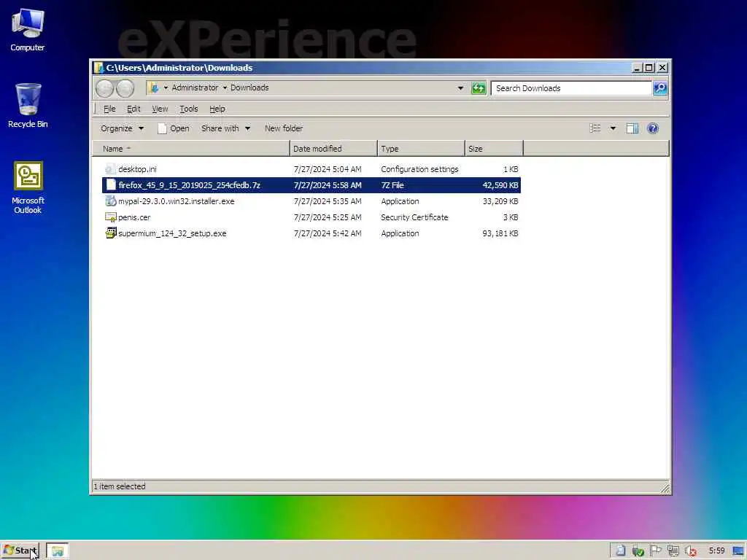Viewport: 747px width, 560px height.
Task: Click the New folder button
Action: (284, 128)
